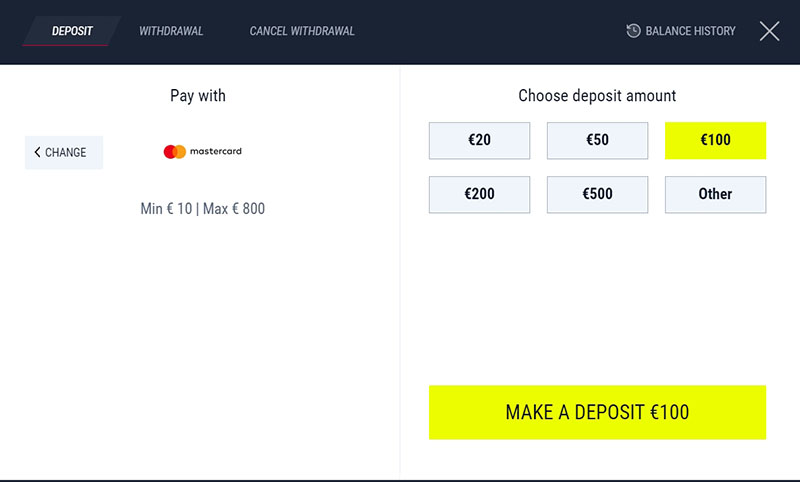Select the highlighted €100 amount

pos(715,140)
